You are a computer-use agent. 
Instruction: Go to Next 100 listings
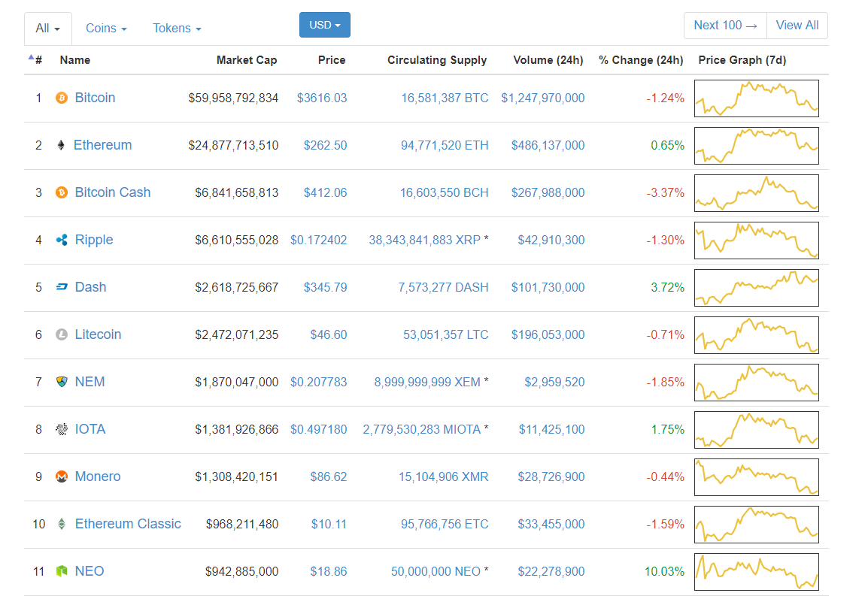pyautogui.click(x=725, y=26)
